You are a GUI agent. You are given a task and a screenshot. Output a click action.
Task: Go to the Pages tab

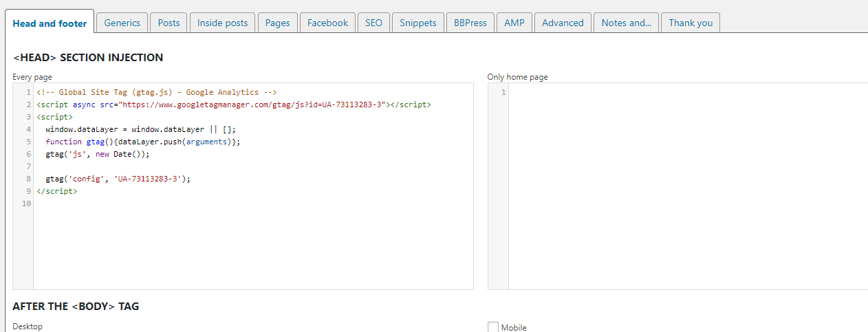[277, 23]
